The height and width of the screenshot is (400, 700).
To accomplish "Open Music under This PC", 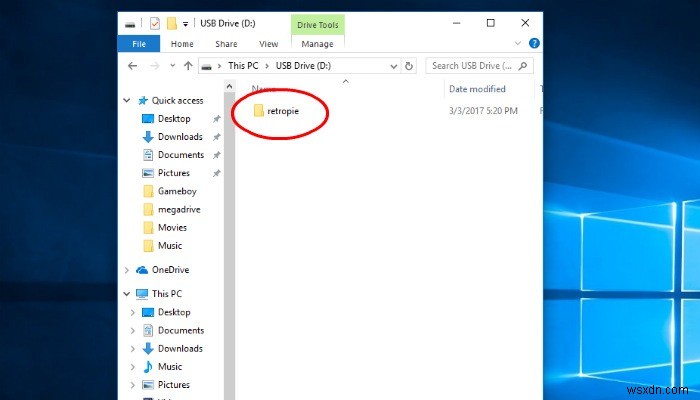I will 170,367.
